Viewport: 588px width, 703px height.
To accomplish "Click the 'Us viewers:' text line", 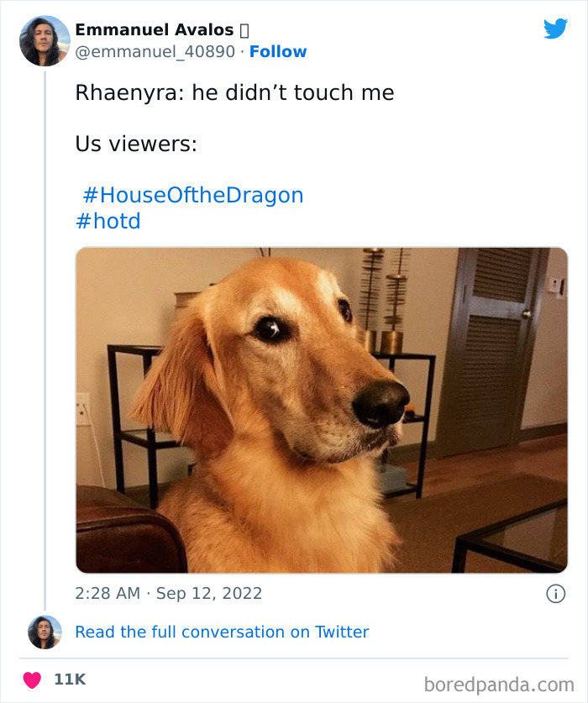I will coord(136,143).
